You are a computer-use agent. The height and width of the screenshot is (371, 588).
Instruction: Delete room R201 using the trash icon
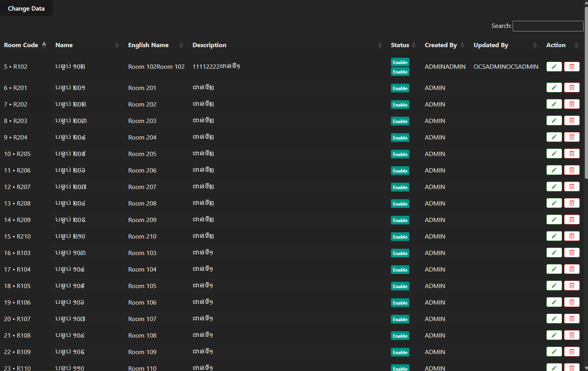tap(572, 88)
